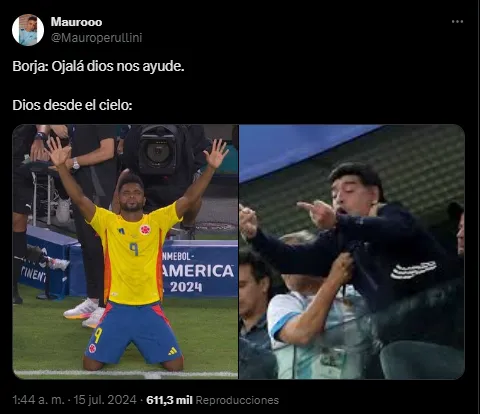480x414 pixels.
Task: Click the Reproducciones label
Action: [237, 400]
